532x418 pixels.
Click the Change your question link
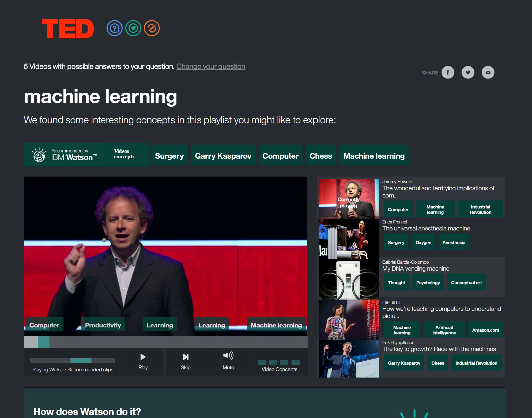[211, 66]
